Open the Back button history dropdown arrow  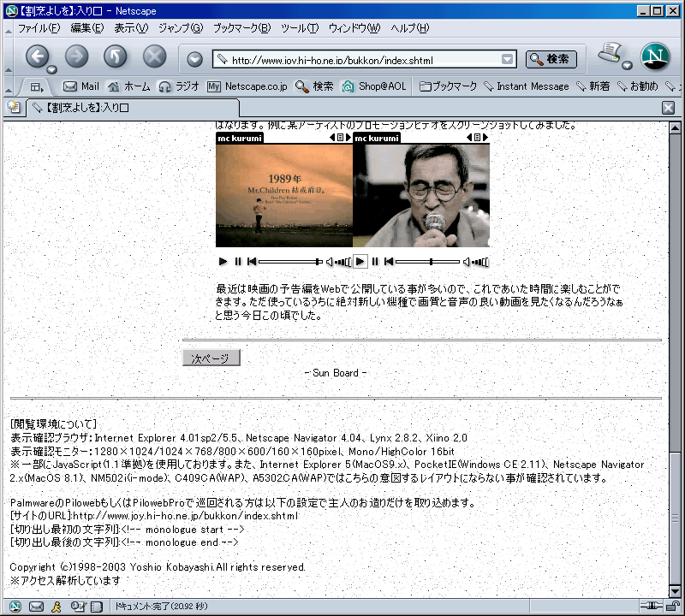click(x=52, y=70)
